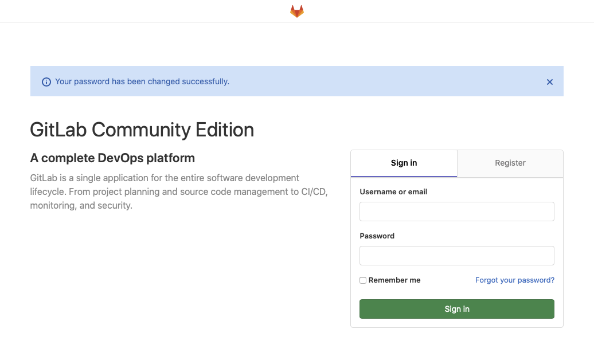Click the green Sign in button
Image resolution: width=594 pixels, height=364 pixels.
click(457, 309)
